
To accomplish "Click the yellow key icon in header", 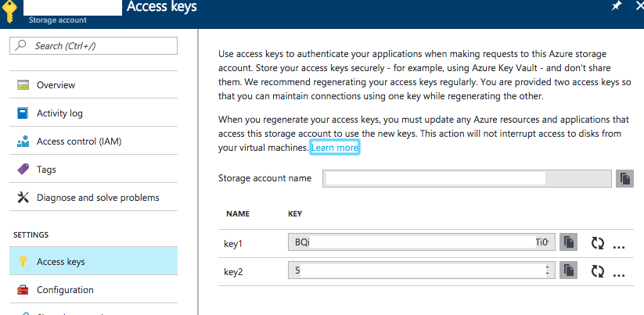I will 9,12.
